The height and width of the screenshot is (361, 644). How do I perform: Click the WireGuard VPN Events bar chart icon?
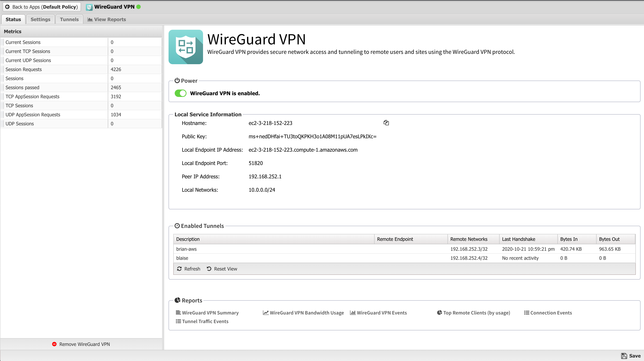pyautogui.click(x=353, y=313)
